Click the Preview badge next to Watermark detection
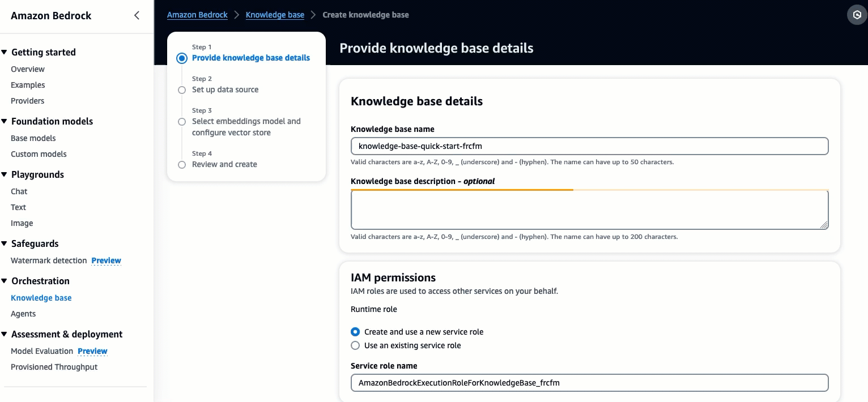Image resolution: width=868 pixels, height=402 pixels. coord(107,260)
